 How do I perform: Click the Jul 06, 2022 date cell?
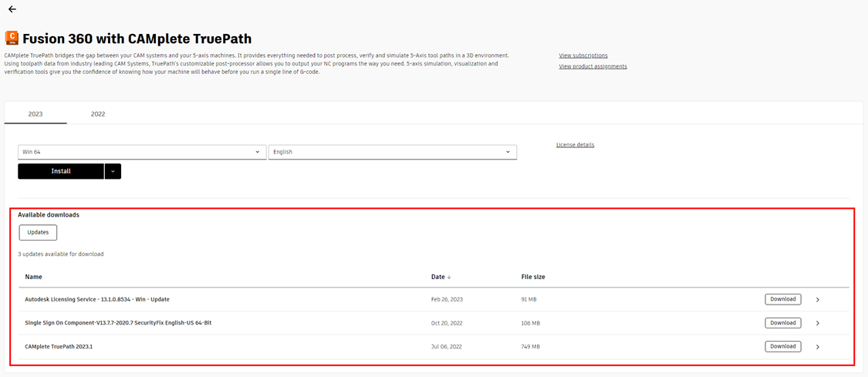click(x=446, y=347)
